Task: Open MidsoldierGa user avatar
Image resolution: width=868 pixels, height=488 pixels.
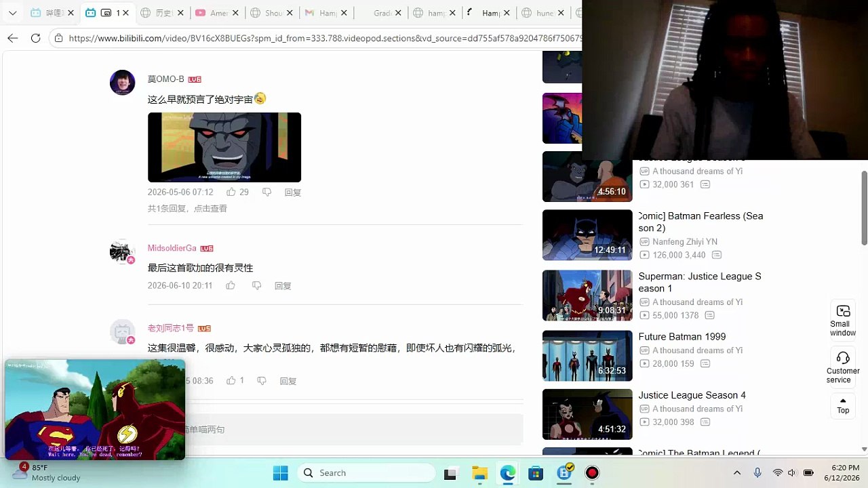Action: (x=122, y=251)
